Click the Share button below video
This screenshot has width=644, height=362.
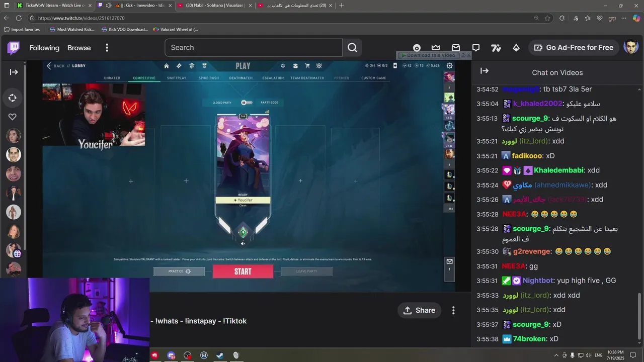coord(419,310)
